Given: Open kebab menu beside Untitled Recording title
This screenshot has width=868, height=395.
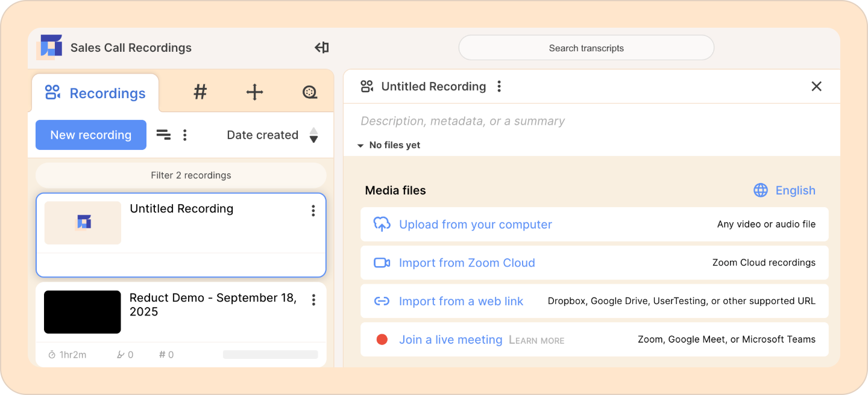Looking at the screenshot, I should click(x=499, y=87).
